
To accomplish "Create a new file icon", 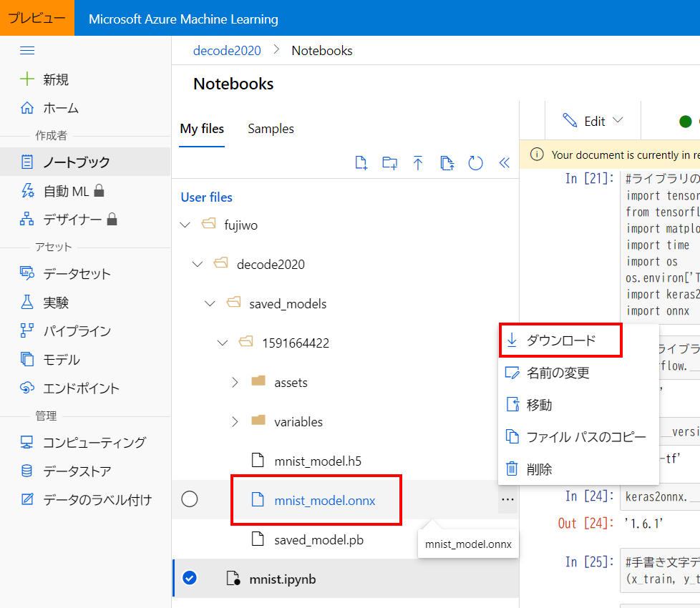I will (361, 163).
